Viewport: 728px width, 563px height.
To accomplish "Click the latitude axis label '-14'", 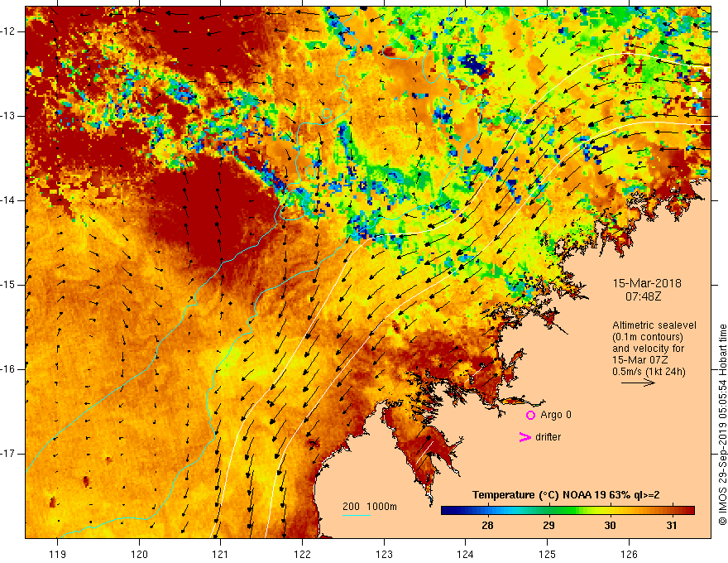I will pyautogui.click(x=9, y=200).
